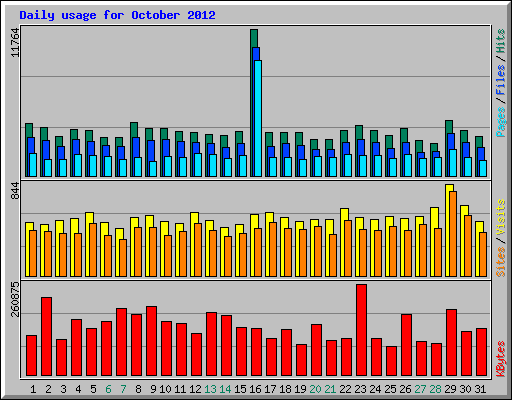Click day label 27 on the x-axis
512x400 pixels.
pos(420,389)
